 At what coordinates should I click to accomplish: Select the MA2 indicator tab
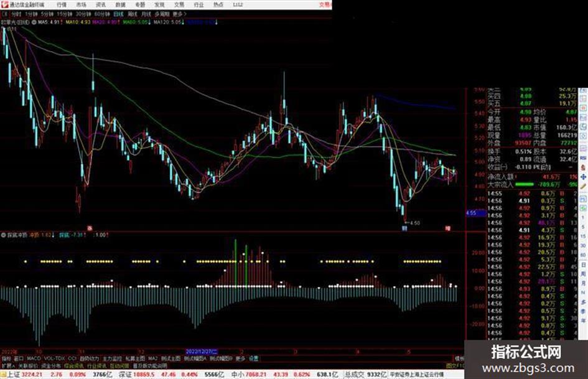(x=152, y=358)
